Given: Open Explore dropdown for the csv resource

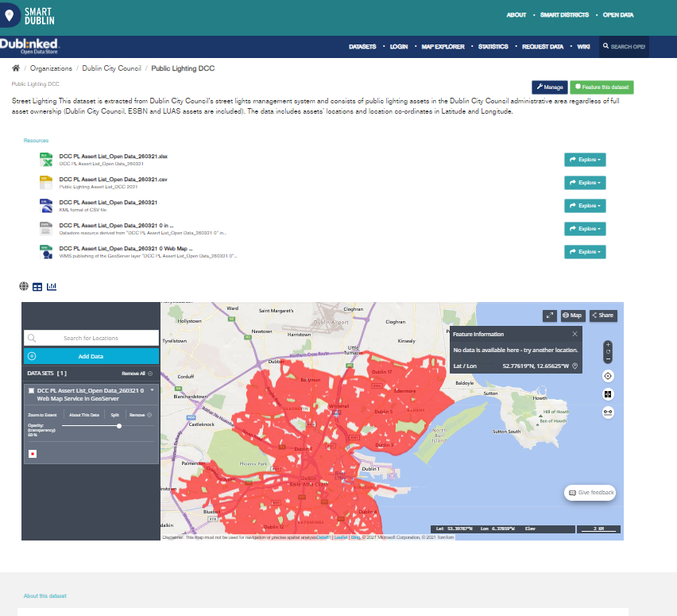Looking at the screenshot, I should coord(584,183).
